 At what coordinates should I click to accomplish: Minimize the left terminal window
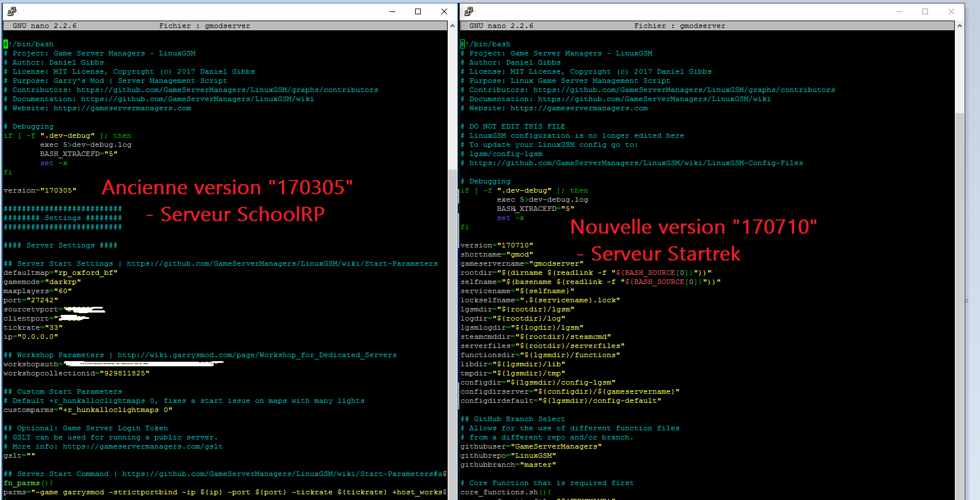[392, 11]
